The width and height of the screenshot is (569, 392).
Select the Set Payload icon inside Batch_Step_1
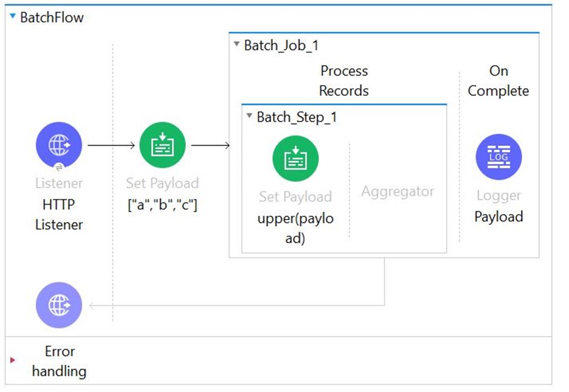[x=295, y=159]
